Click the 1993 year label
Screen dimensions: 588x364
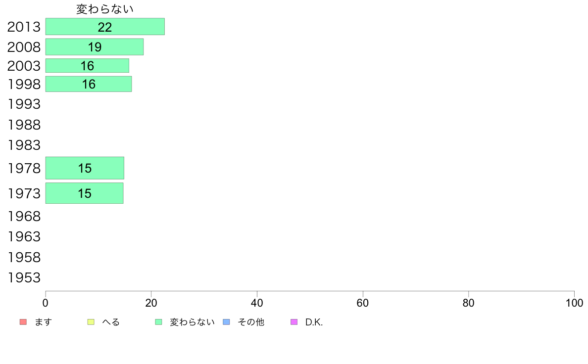[x=24, y=104]
